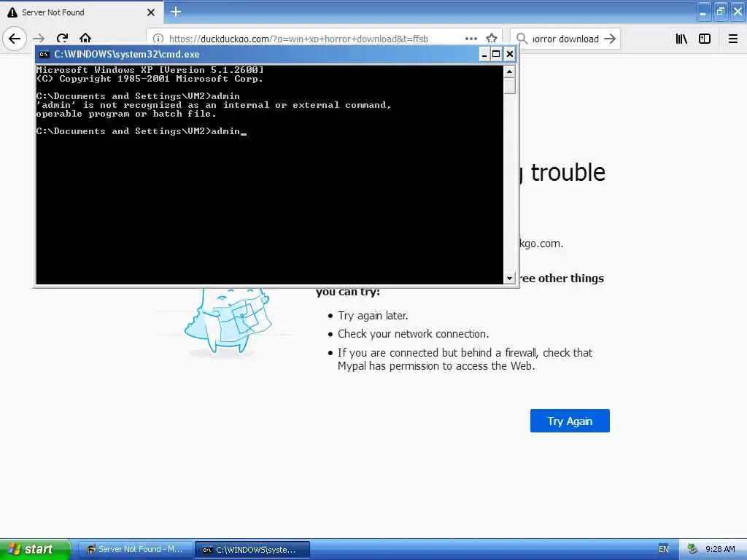Switch to C:\WINDOWS\syste... taskbar item

tap(252, 550)
